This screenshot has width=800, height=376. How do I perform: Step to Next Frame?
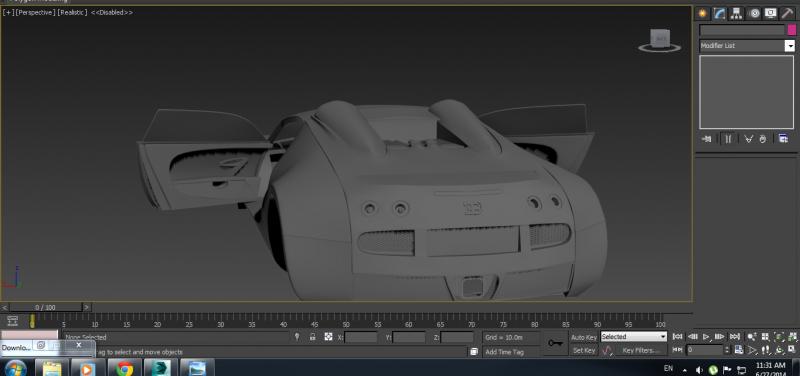(719, 337)
